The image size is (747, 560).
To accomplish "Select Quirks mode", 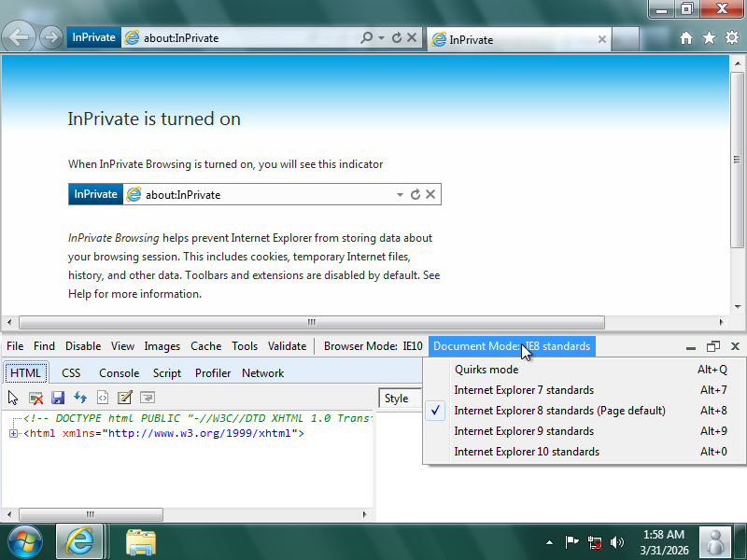I will click(585, 370).
